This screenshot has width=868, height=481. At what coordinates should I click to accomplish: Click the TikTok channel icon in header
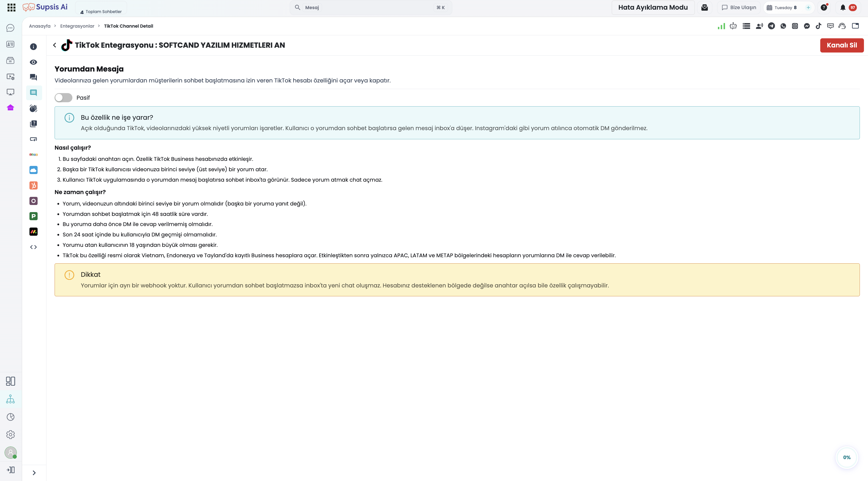pos(818,26)
